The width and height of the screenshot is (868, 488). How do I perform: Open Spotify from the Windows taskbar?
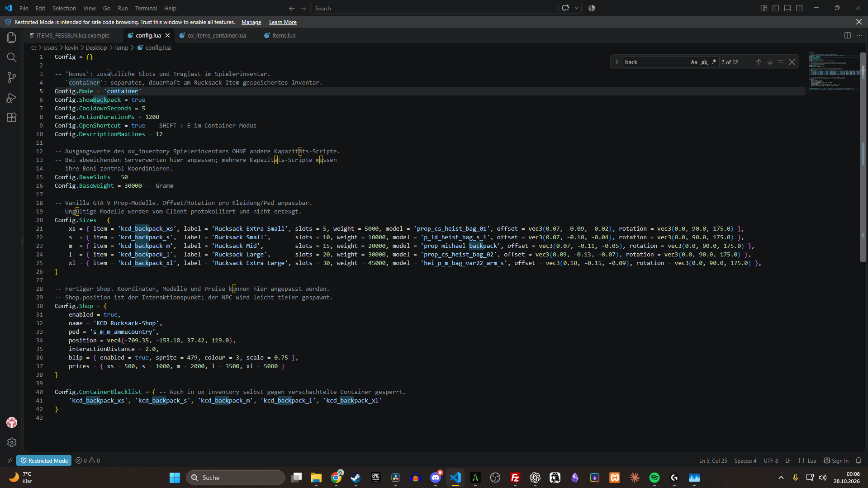coord(655,478)
